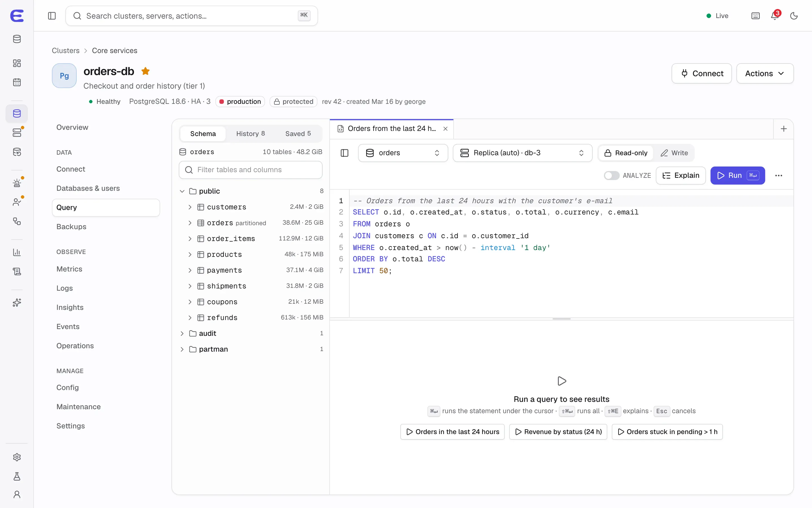Screen dimensions: 812x508
Task: Switch to Write mode
Action: [674, 153]
